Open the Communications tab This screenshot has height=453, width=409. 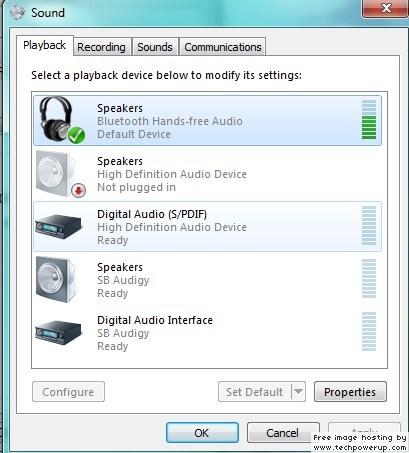point(223,47)
